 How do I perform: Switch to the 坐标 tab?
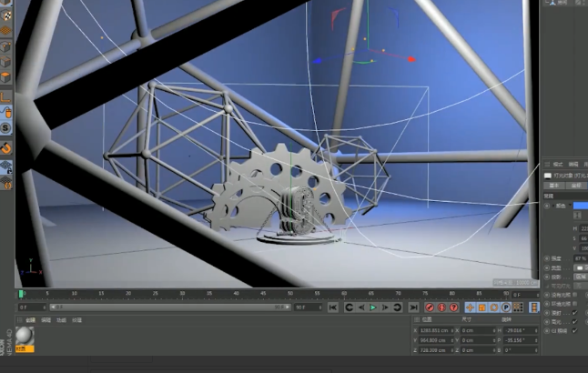[576, 186]
